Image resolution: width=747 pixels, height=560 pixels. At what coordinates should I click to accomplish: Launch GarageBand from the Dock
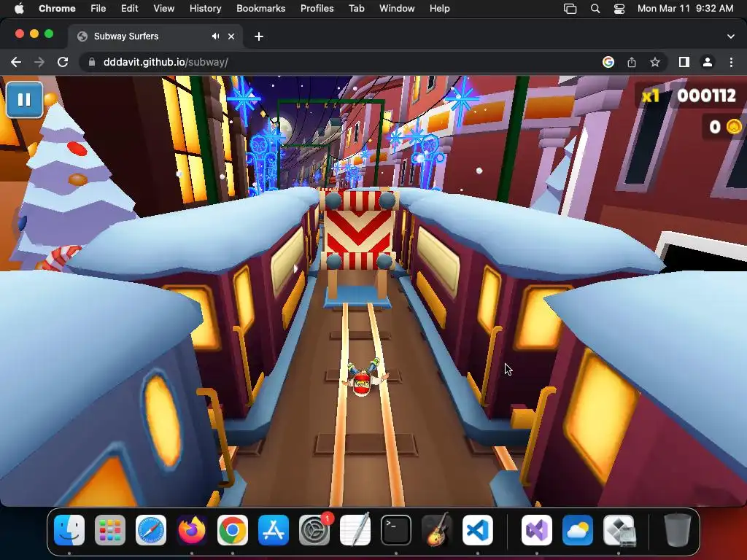coord(437,529)
